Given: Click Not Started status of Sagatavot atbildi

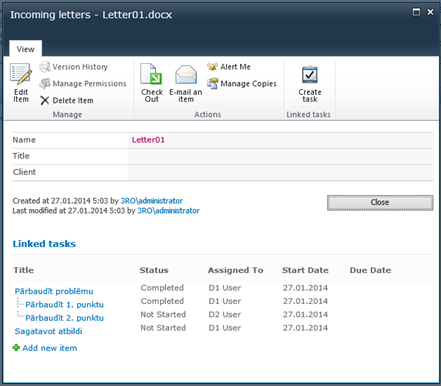Looking at the screenshot, I should (163, 328).
